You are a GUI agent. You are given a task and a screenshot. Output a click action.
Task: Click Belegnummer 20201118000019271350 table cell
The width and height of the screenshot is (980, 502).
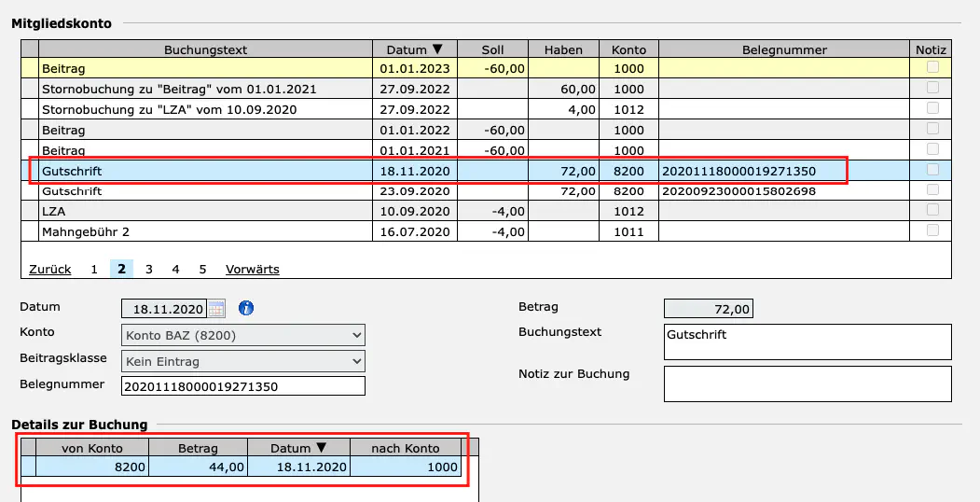tap(784, 171)
